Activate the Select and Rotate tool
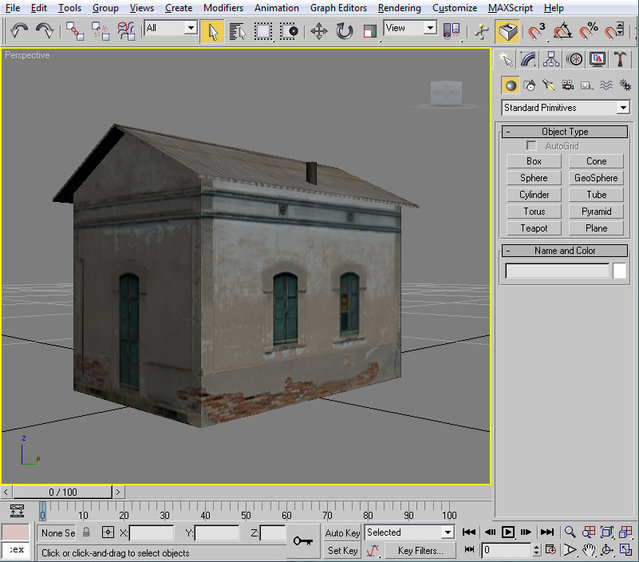 (x=344, y=31)
